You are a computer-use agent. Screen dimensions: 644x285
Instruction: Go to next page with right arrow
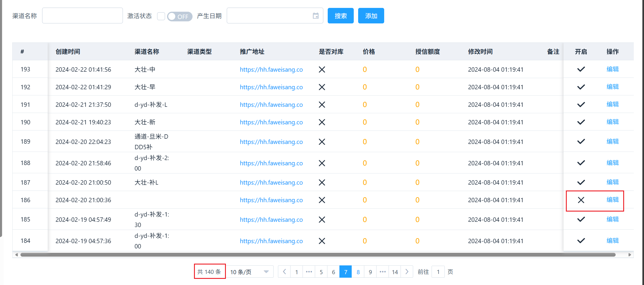point(407,272)
